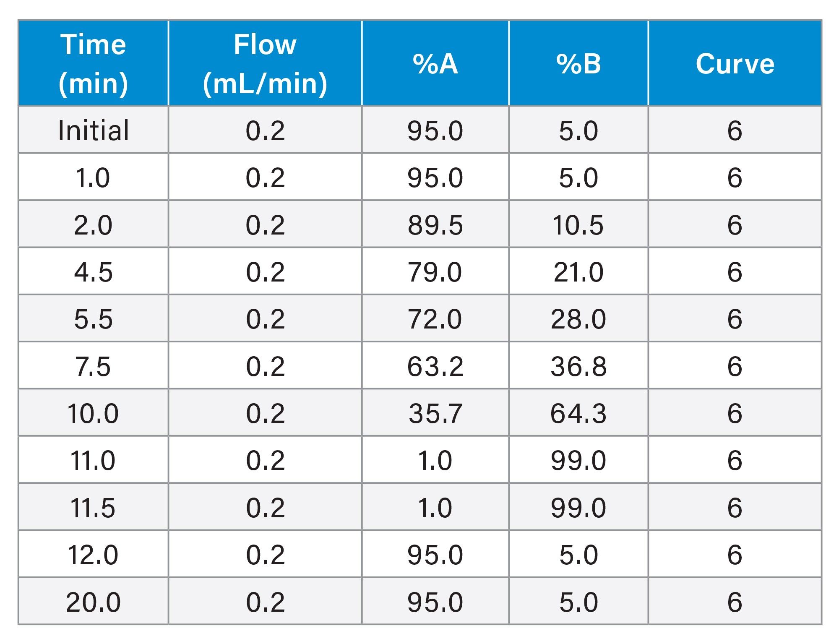Click the 64.3 %B cell

pos(578,413)
